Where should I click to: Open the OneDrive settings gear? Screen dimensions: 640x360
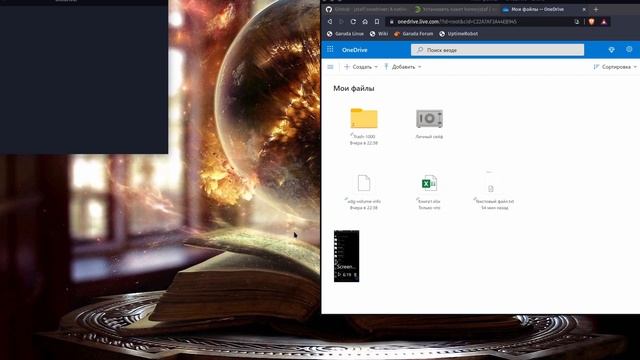629,49
